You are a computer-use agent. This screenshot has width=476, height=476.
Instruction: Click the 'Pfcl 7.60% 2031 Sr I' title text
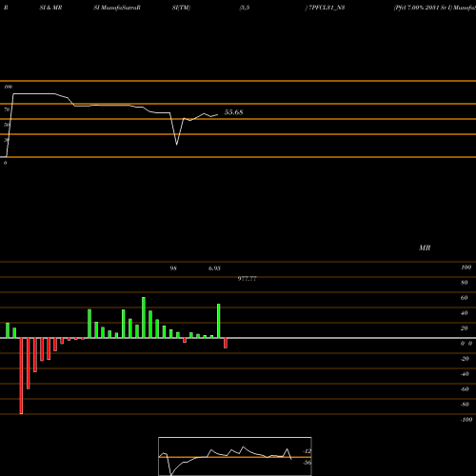[423, 8]
